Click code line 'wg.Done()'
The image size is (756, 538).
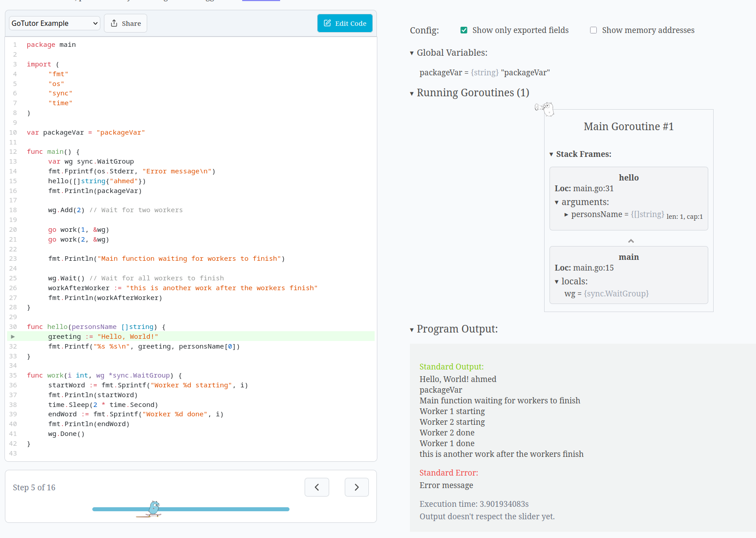click(x=66, y=434)
